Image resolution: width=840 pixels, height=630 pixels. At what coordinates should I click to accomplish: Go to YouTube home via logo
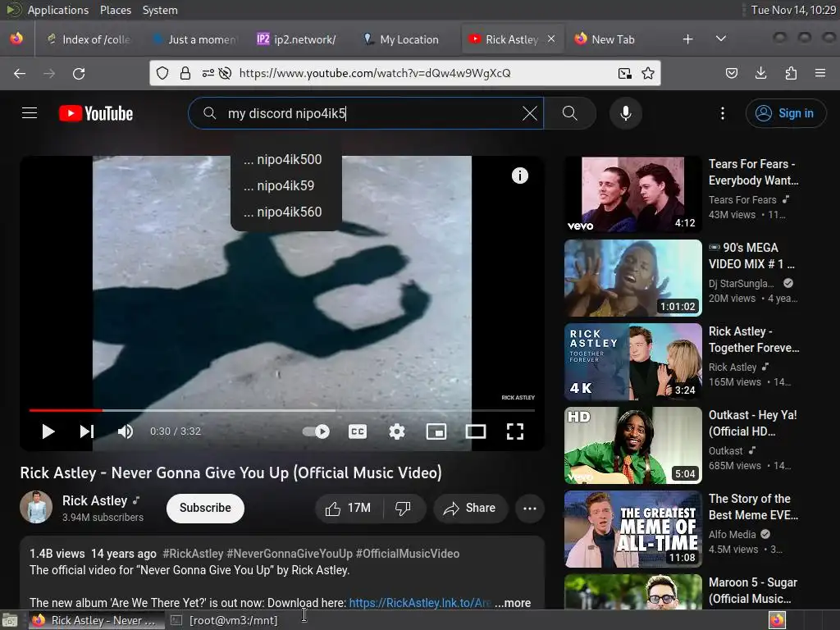click(x=96, y=113)
